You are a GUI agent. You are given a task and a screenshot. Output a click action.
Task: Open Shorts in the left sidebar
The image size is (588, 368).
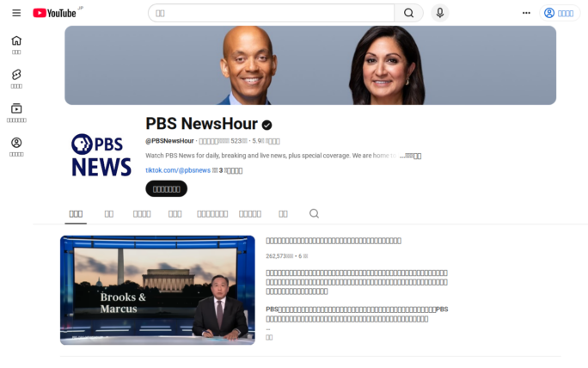[16, 78]
